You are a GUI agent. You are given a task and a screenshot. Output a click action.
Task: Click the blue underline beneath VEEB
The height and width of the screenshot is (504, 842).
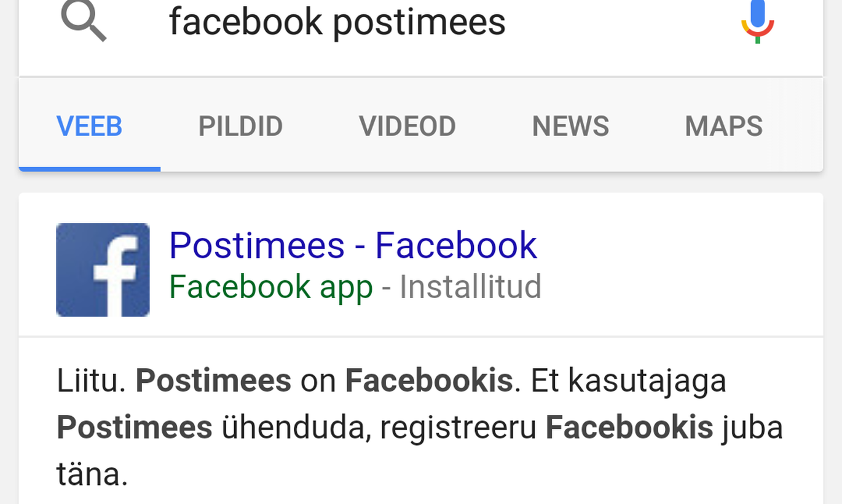coord(90,169)
